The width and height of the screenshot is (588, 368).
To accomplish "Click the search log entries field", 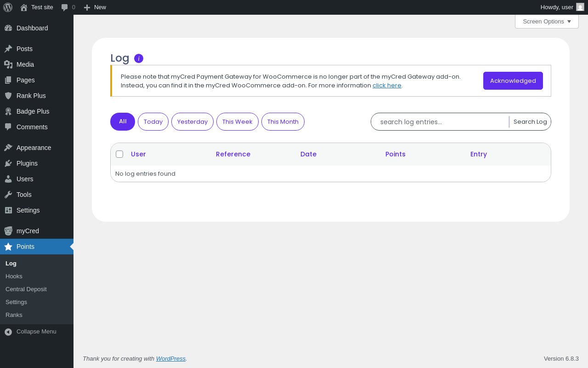I will click(441, 122).
